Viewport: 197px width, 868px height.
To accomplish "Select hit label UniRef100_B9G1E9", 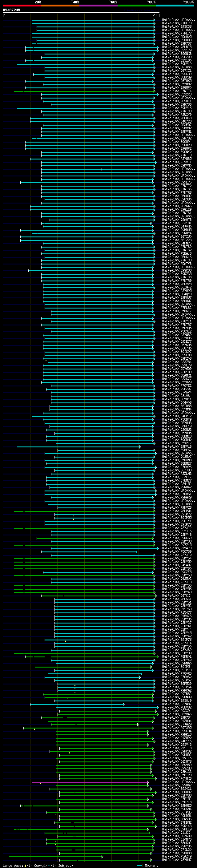I will click(177, 210).
